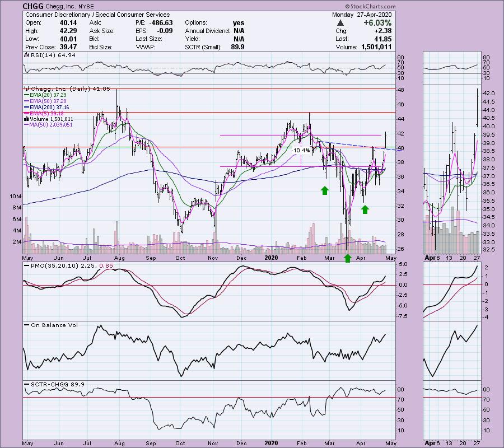The width and height of the screenshot is (504, 448).
Task: Click the 10M volume scale label
Action: tap(16, 197)
